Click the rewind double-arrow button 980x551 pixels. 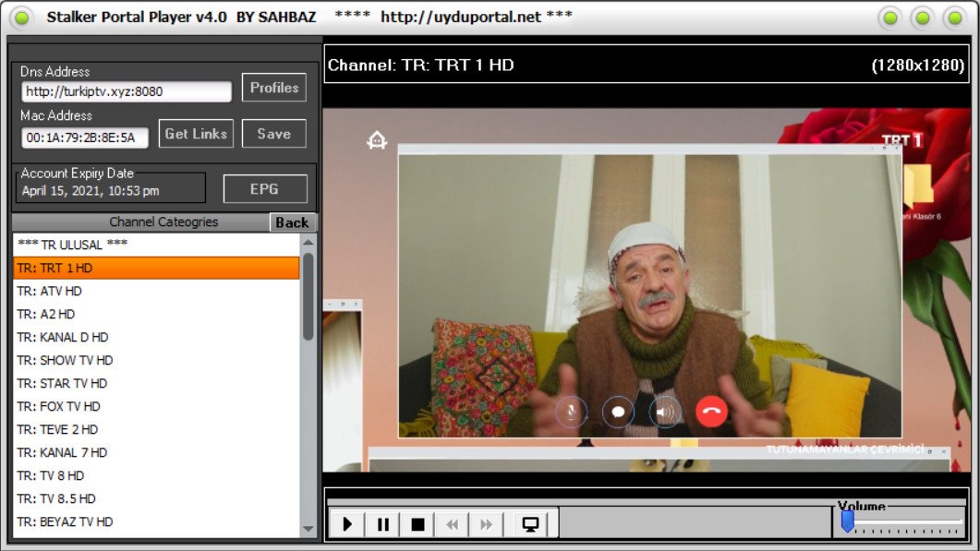pyautogui.click(x=452, y=524)
